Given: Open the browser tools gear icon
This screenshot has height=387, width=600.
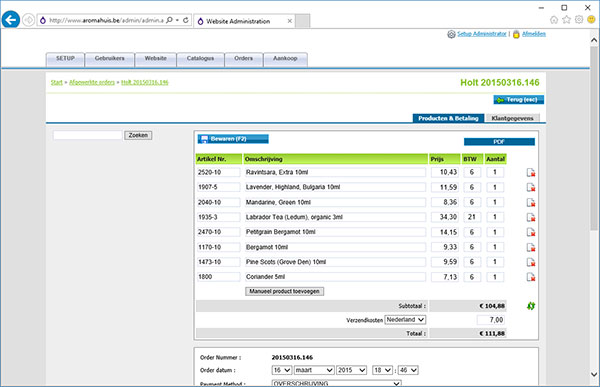Looking at the screenshot, I should (579, 20).
